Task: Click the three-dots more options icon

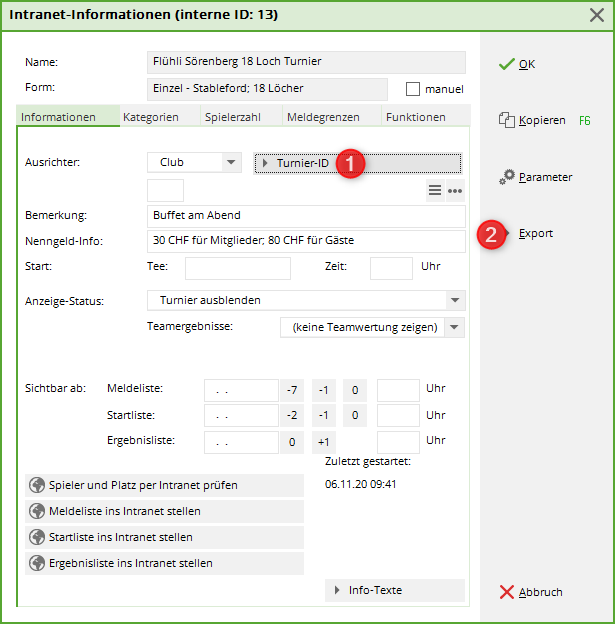Action: coord(455,191)
